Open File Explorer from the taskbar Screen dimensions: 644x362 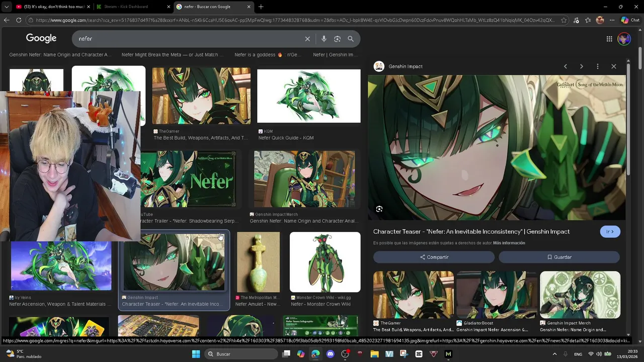pos(374,354)
